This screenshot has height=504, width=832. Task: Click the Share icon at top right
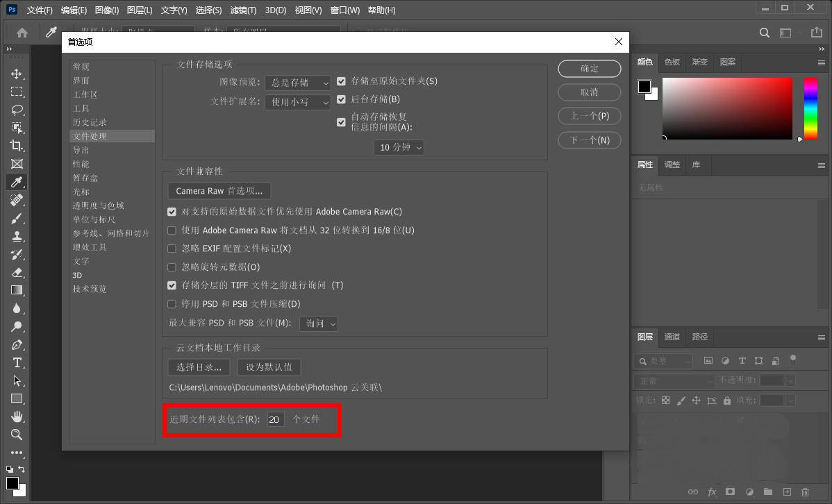point(817,33)
